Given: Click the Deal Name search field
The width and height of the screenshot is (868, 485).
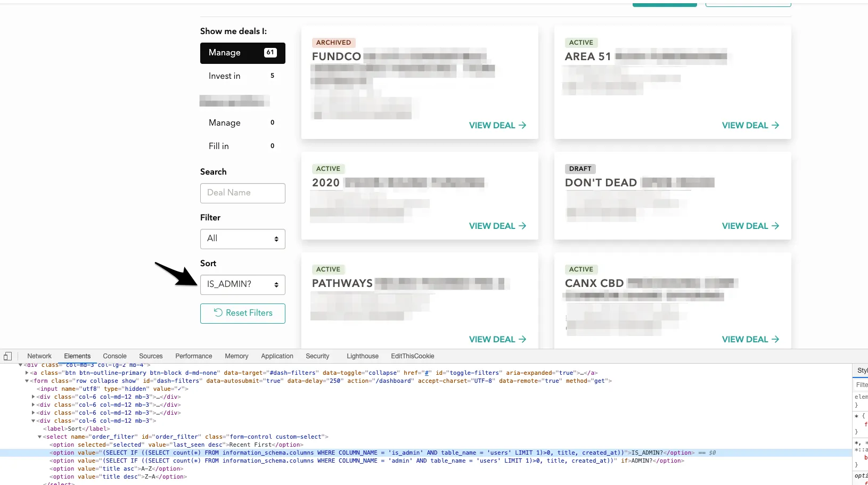Looking at the screenshot, I should pos(242,193).
